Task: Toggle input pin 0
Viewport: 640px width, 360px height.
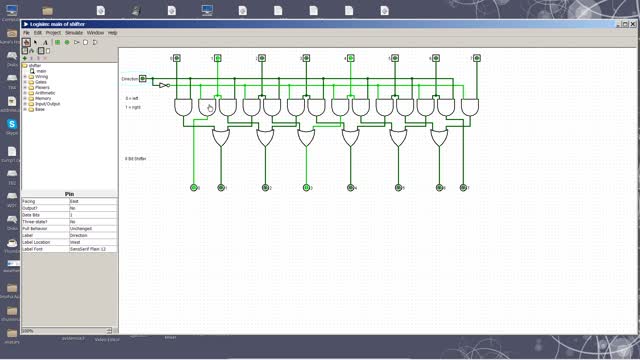Action: point(177,58)
